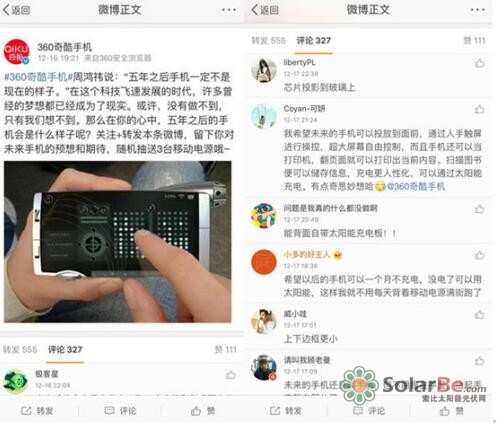Open three-dot more menu in left header
Viewport: 498px width, 426px height.
click(229, 10)
